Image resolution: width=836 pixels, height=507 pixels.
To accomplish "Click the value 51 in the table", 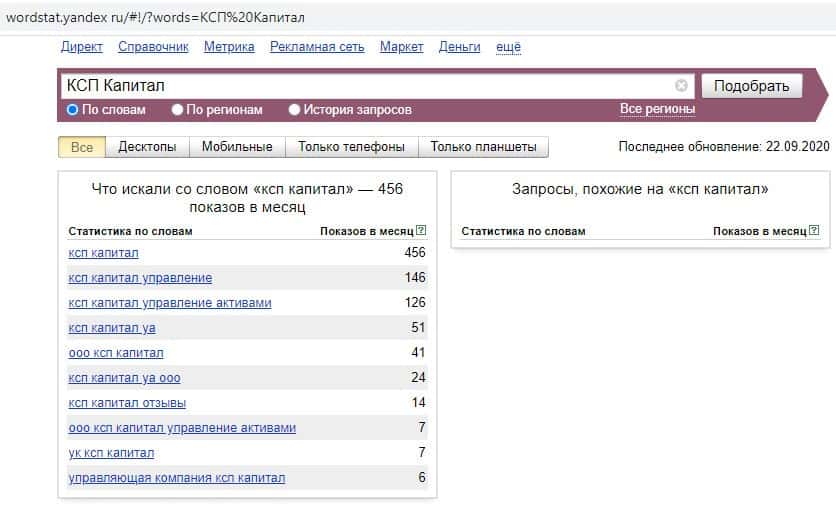I will 418,327.
